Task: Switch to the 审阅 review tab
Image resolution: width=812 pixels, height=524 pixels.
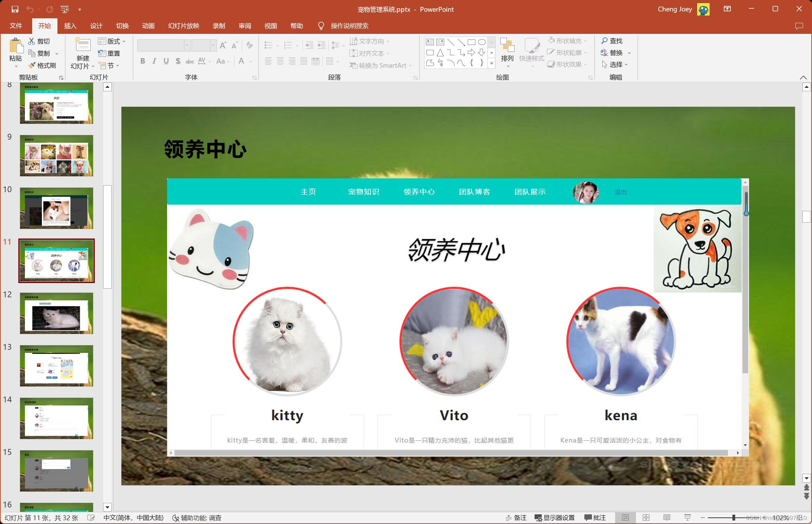Action: click(x=245, y=26)
